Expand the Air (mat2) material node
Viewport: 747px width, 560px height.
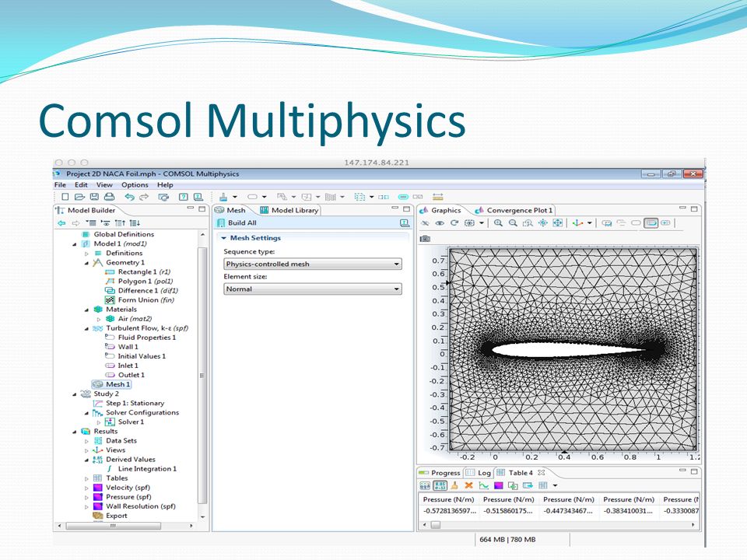coord(99,319)
